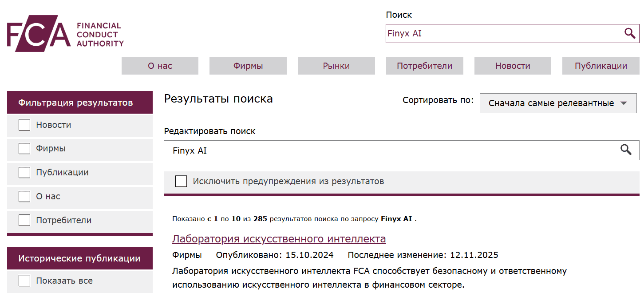Open the Новости navigation menu
Image resolution: width=644 pixels, height=293 pixels.
[513, 66]
